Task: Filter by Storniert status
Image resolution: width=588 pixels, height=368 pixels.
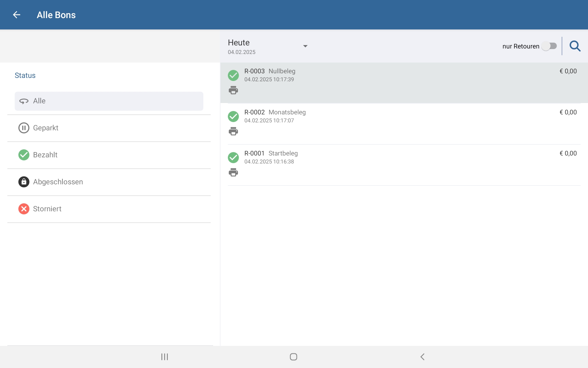Action: 109,209
